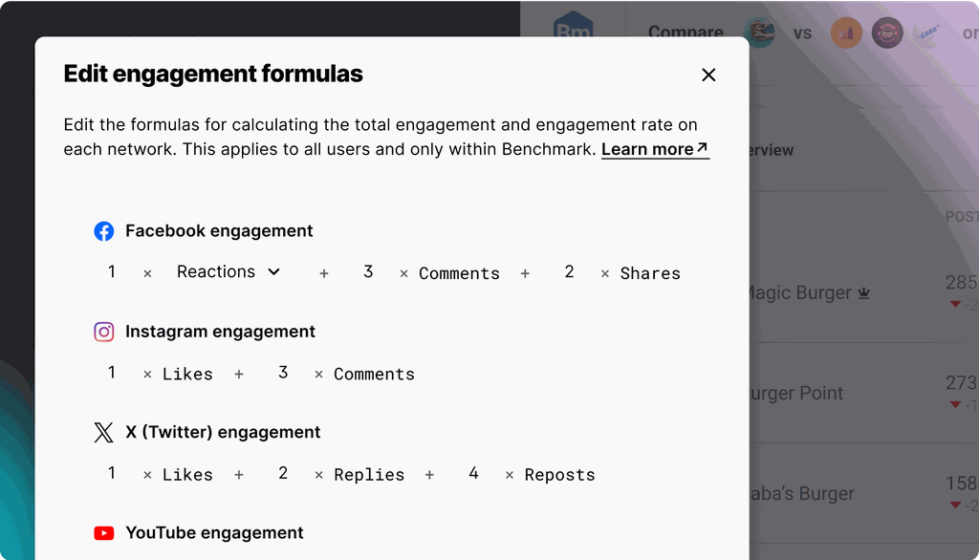Viewport: 979px width, 560px height.
Task: Select the Instagram Likes multiplier field
Action: tap(112, 373)
